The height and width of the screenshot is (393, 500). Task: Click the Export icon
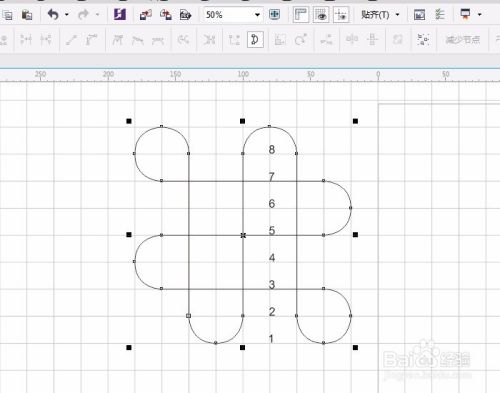[x=166, y=15]
